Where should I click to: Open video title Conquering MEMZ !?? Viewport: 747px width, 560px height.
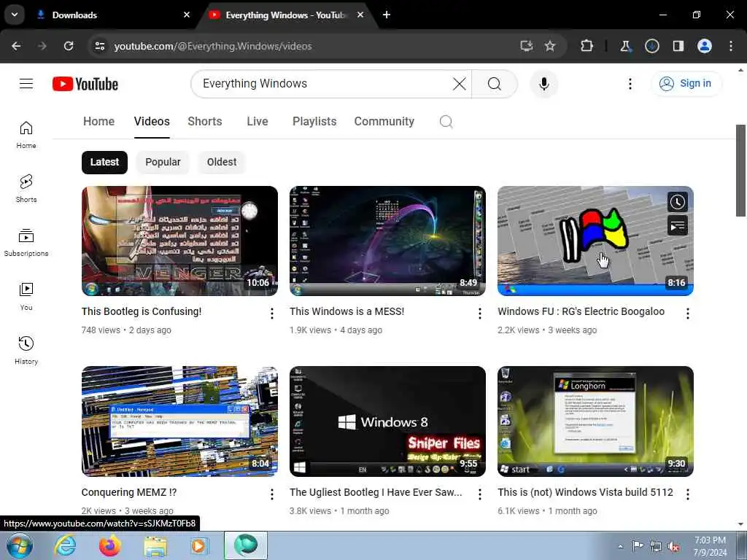pyautogui.click(x=129, y=492)
